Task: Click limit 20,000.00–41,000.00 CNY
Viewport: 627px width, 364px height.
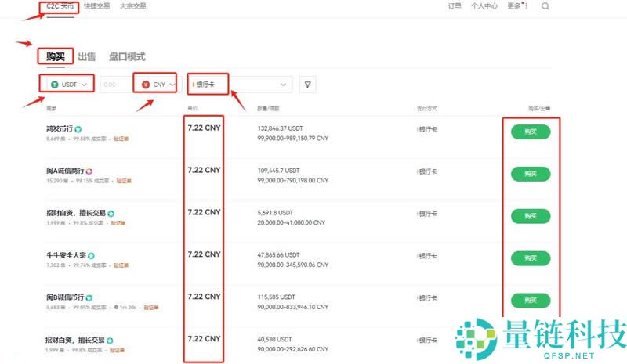Action: [x=292, y=222]
